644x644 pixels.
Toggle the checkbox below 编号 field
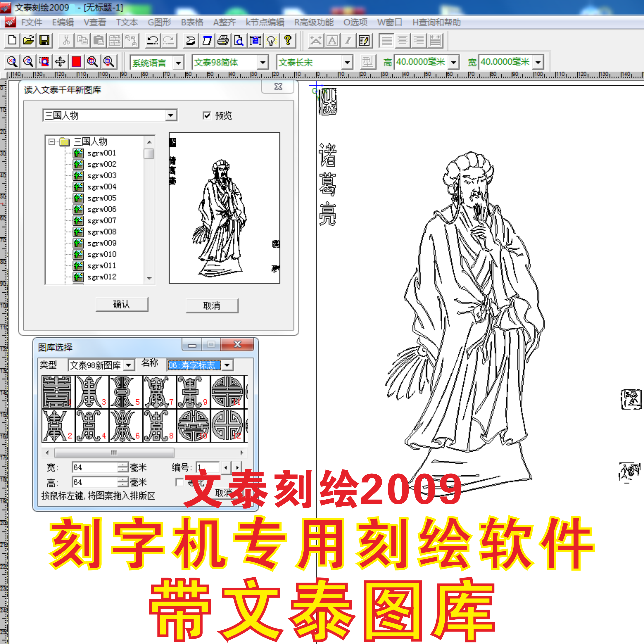coord(179,482)
